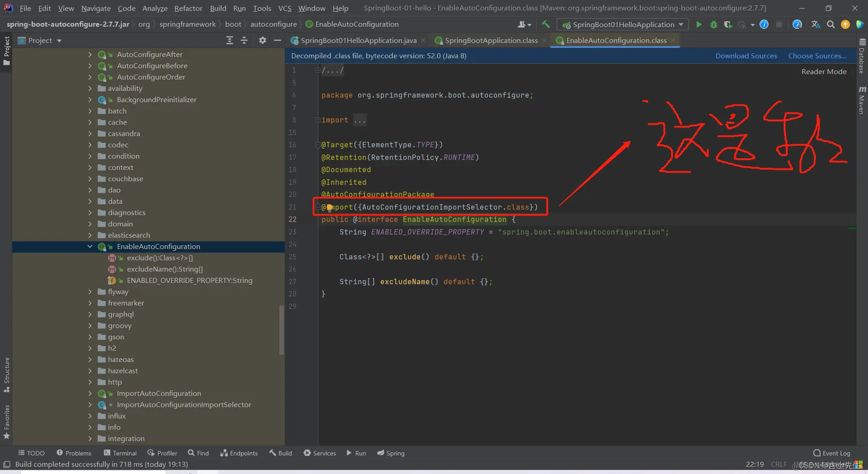
Task: Open the Profiler tool window
Action: click(162, 453)
